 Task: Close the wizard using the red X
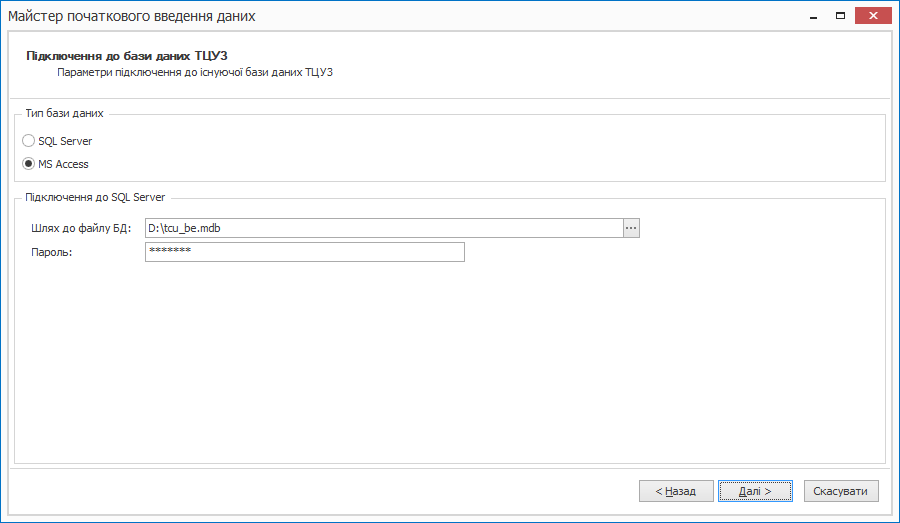tap(874, 16)
